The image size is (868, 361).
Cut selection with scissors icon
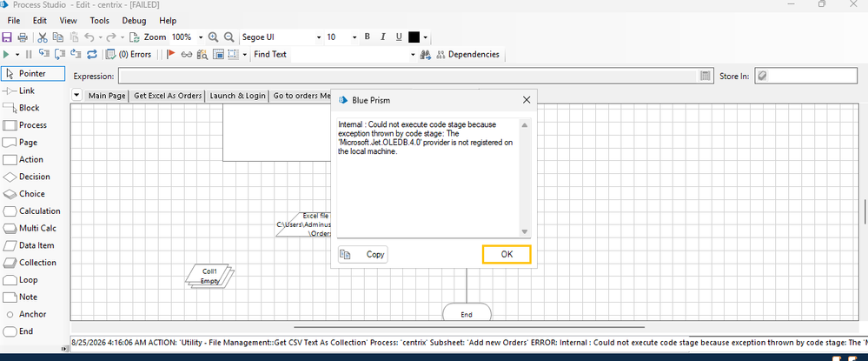click(42, 37)
